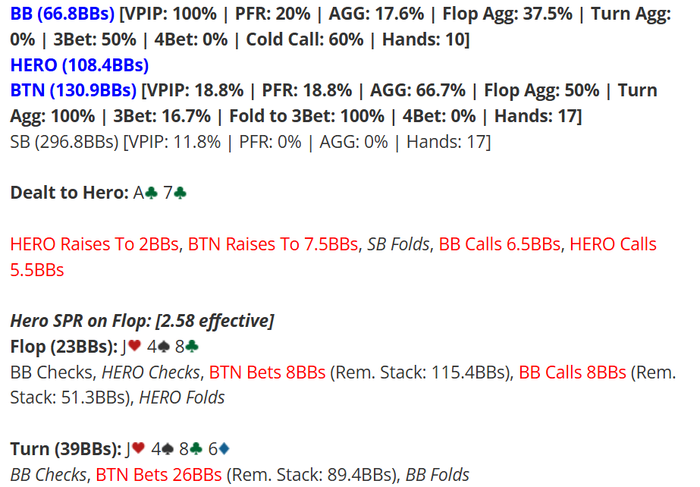Click the Ace of clubs hole card
The width and height of the screenshot is (700, 487).
click(146, 193)
